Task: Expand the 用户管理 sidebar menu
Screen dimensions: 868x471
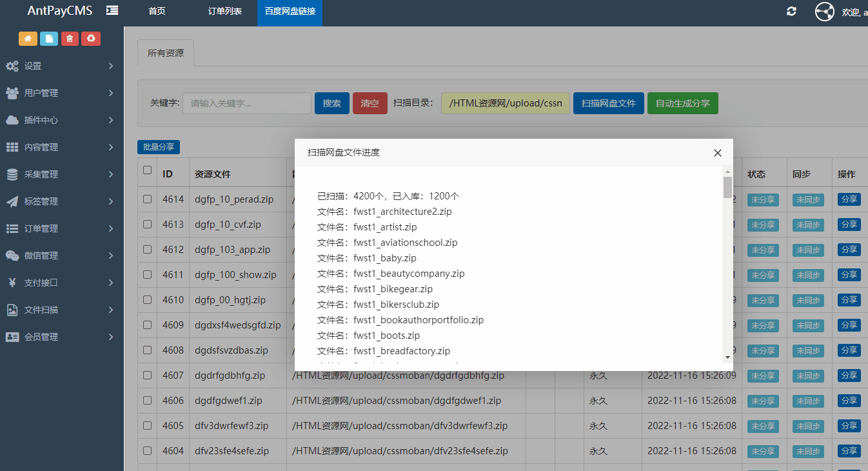Action: 61,93
